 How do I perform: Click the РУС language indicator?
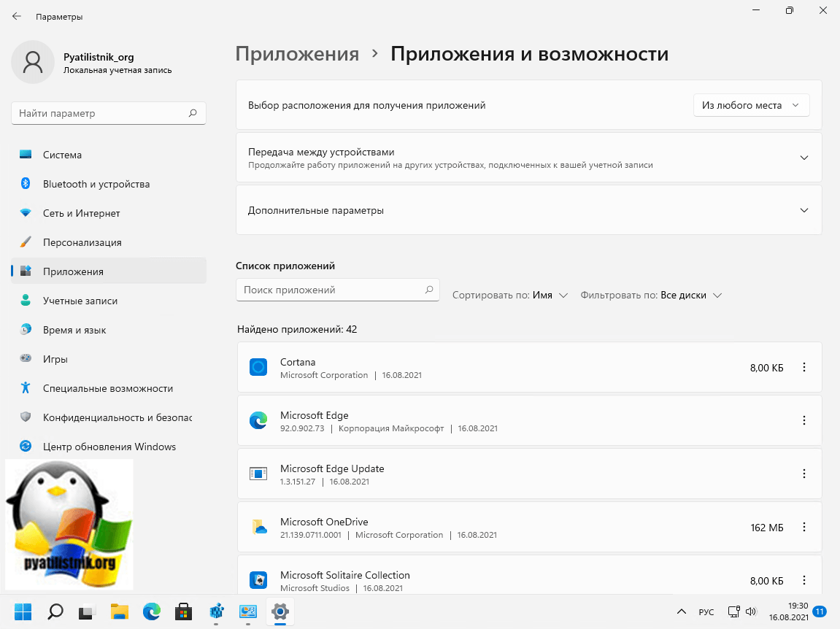click(706, 612)
